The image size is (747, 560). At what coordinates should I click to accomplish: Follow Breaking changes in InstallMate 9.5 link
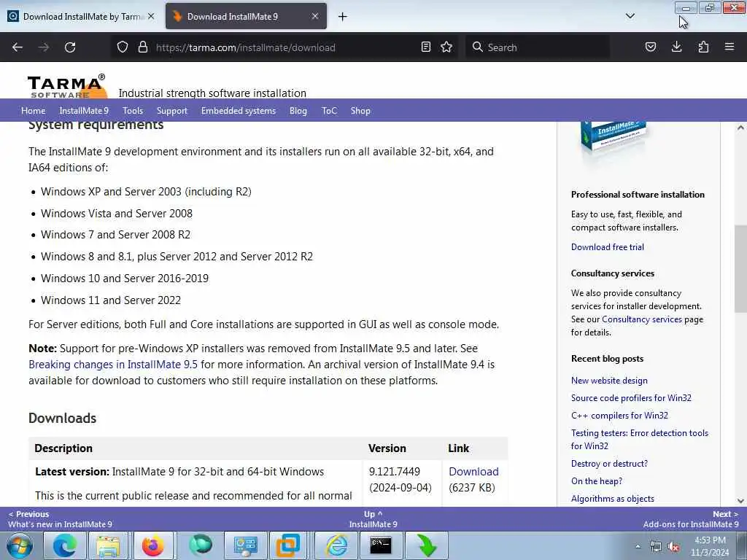coord(113,365)
